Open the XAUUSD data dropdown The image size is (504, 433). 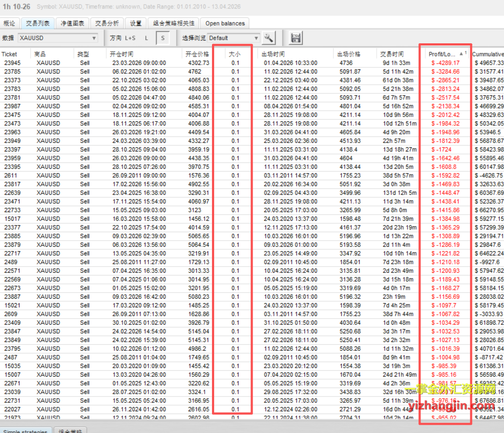tap(58, 38)
